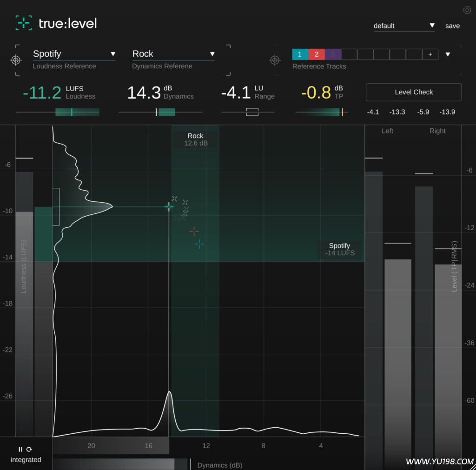Viewport: 476px width, 470px height.
Task: Select the green crosshair marker on the graph
Action: pyautogui.click(x=168, y=206)
